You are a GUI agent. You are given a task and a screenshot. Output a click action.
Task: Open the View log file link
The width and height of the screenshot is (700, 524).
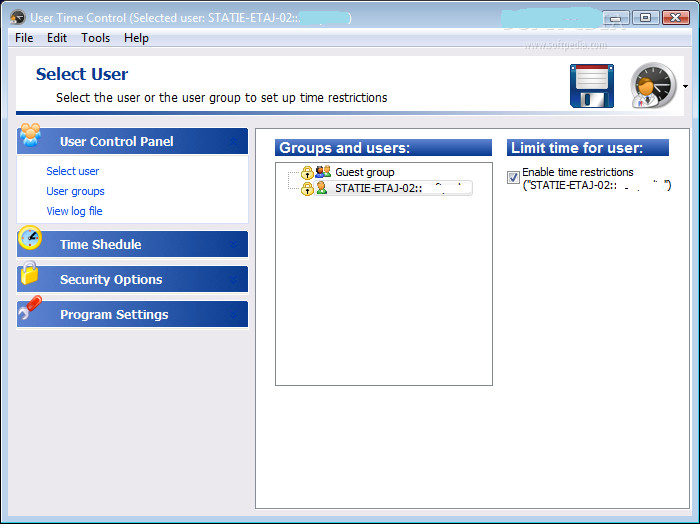coord(75,211)
